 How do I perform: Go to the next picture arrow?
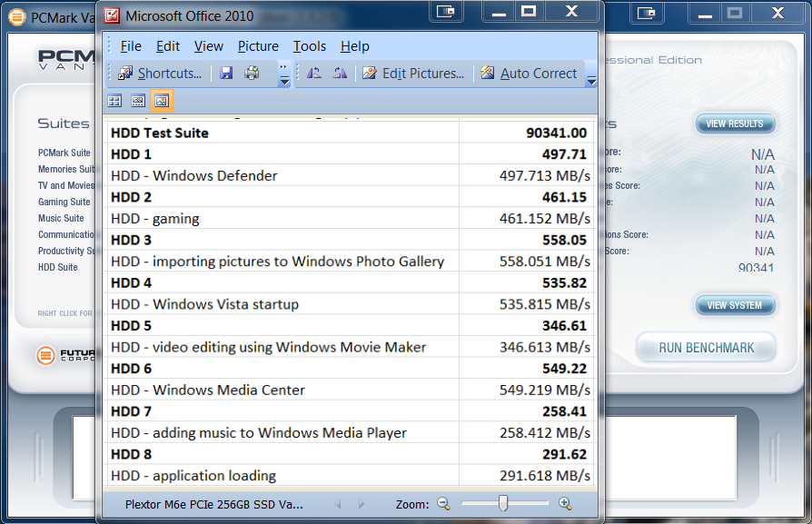coord(361,504)
